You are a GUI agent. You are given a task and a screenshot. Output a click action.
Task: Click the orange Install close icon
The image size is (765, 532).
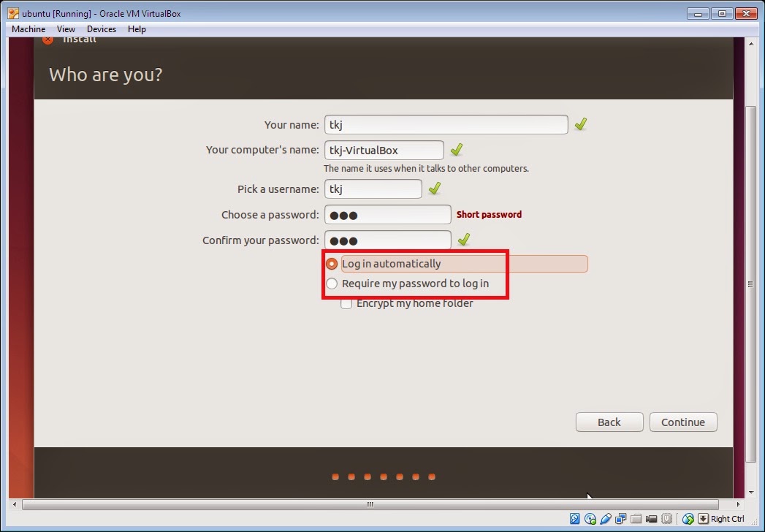pyautogui.click(x=47, y=40)
